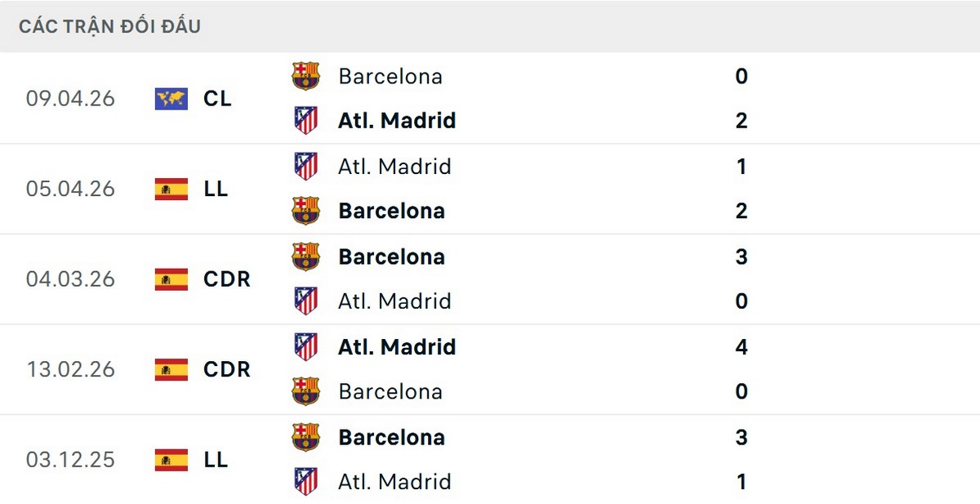The width and height of the screenshot is (980, 504).
Task: Click the Atl. Madrid crest in the 13.02.26 match
Action: pyautogui.click(x=305, y=347)
